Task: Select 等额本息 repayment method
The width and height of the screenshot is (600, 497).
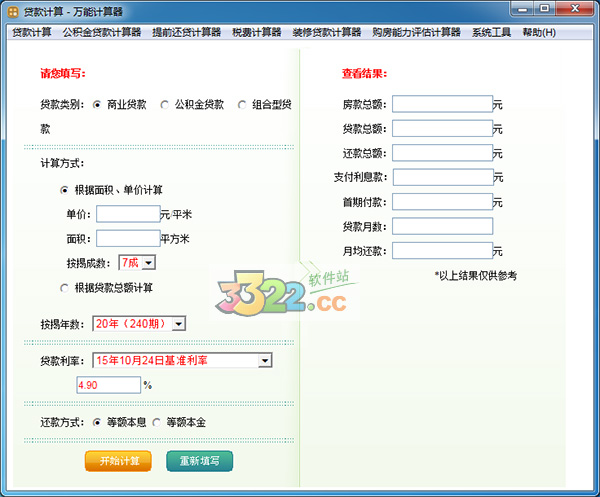Action: tap(97, 422)
